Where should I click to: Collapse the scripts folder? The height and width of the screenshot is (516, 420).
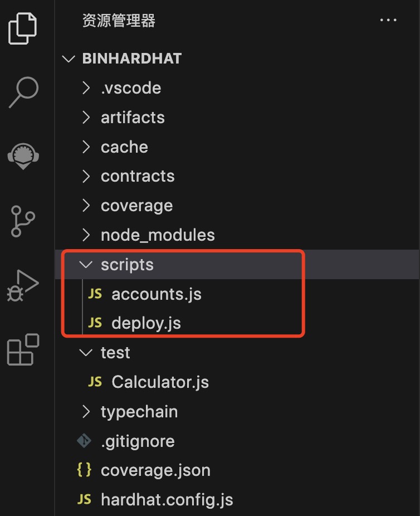click(x=127, y=265)
